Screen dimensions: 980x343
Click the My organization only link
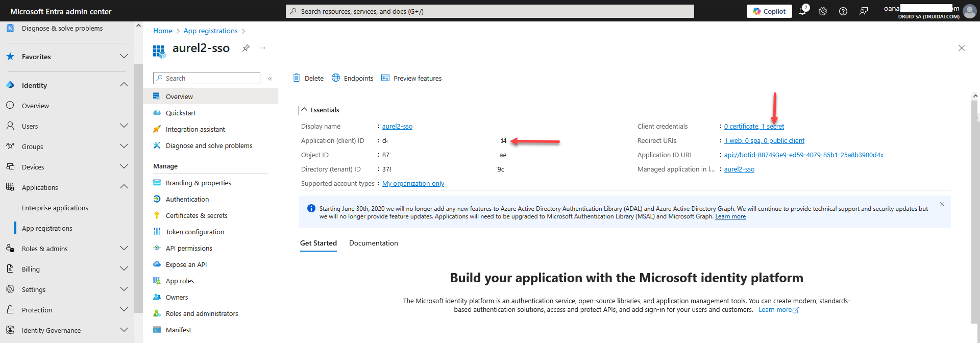coord(413,183)
